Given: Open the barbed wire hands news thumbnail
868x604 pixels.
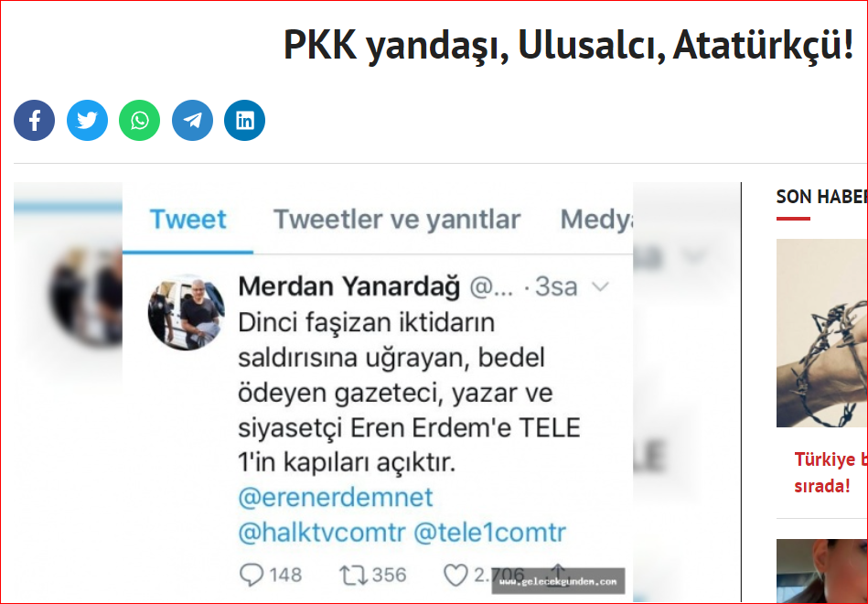Looking at the screenshot, I should [822, 333].
